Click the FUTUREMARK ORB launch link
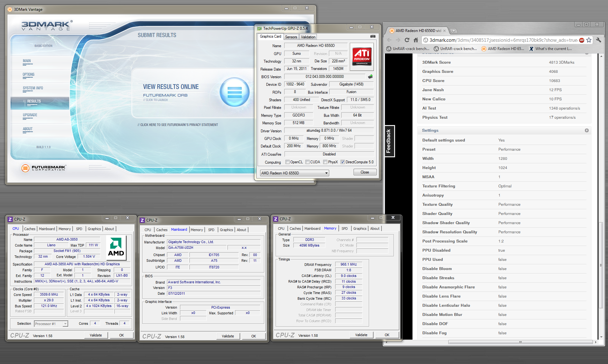Image resolution: width=608 pixels, height=364 pixels. [165, 95]
